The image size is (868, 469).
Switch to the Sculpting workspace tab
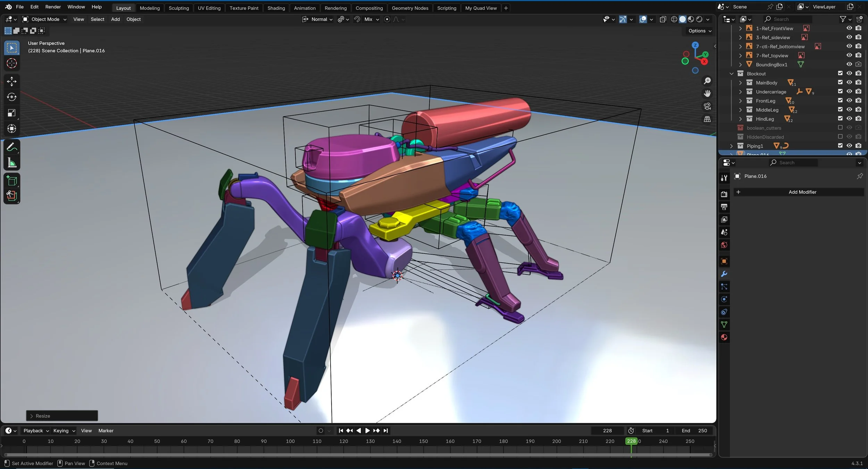click(178, 8)
